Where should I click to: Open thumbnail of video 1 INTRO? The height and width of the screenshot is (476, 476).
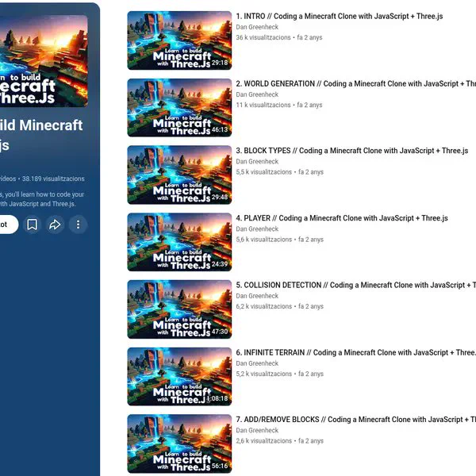click(179, 40)
